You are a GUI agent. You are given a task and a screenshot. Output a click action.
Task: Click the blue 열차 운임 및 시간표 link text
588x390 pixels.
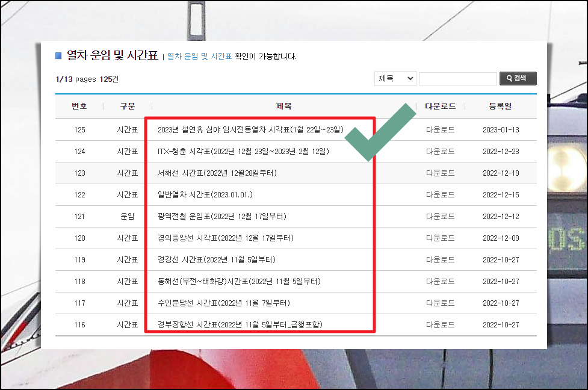click(199, 56)
